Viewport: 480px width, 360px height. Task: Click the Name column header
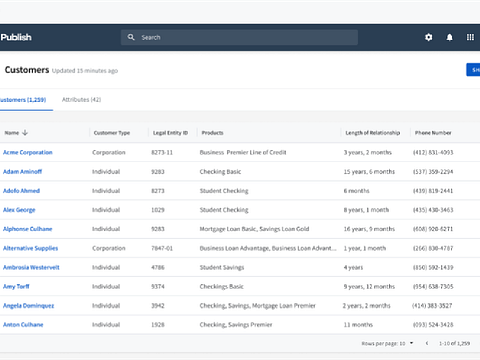coord(12,133)
